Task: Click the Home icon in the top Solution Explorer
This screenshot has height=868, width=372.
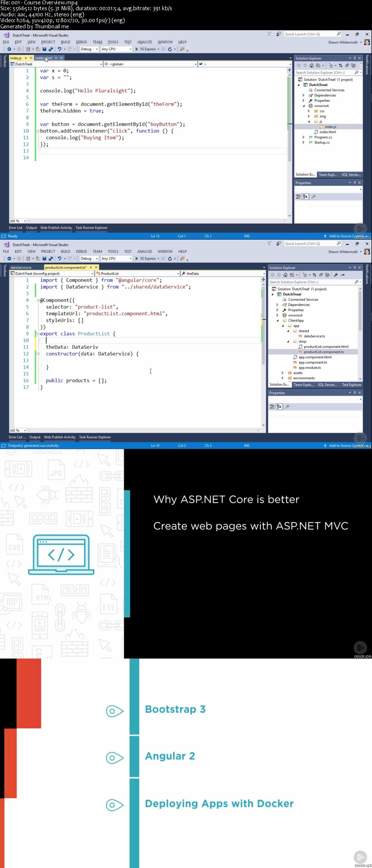Action: (x=311, y=65)
